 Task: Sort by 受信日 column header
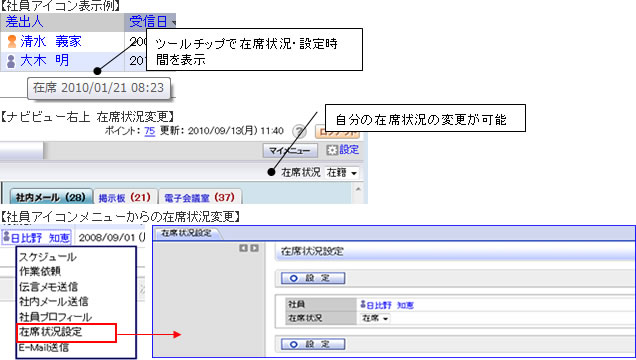[148, 22]
